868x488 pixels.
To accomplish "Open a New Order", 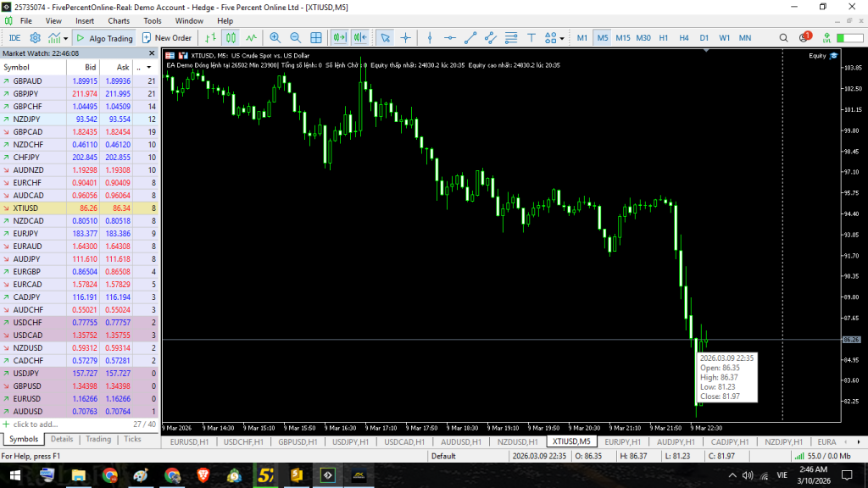I will (167, 37).
